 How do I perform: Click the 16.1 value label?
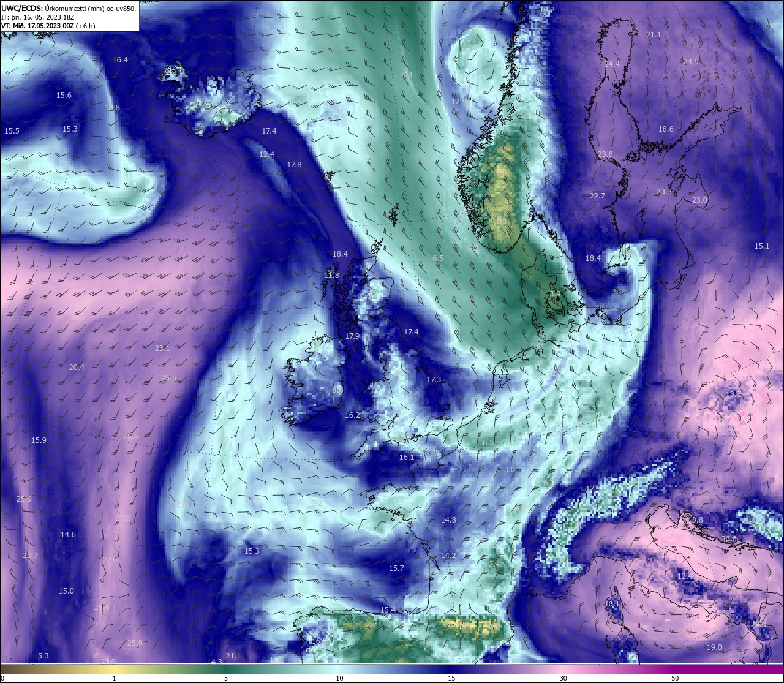coord(407,458)
